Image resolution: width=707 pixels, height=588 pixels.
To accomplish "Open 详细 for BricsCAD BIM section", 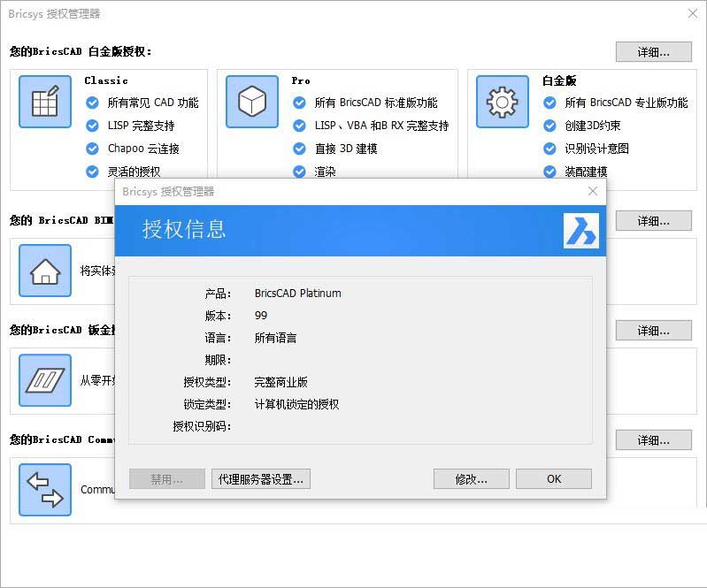I will pyautogui.click(x=653, y=221).
